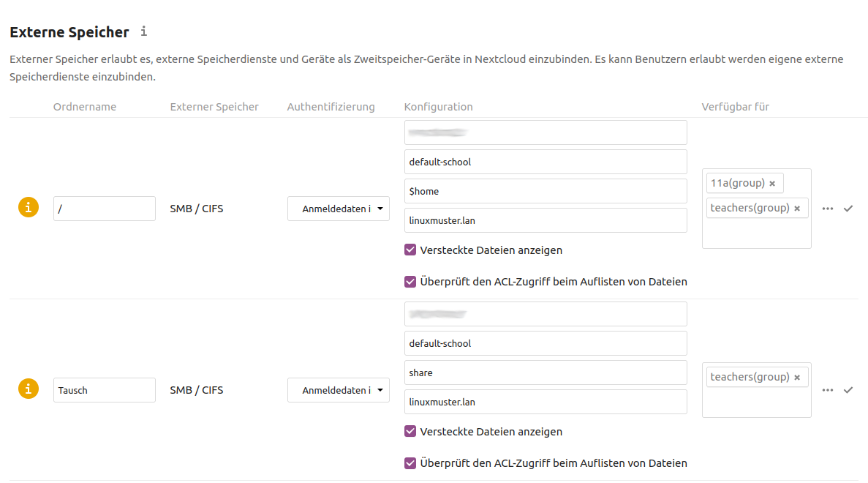Image resolution: width=868 pixels, height=483 pixels.
Task: Click the blurred host field of the / storage
Action: 546,133
